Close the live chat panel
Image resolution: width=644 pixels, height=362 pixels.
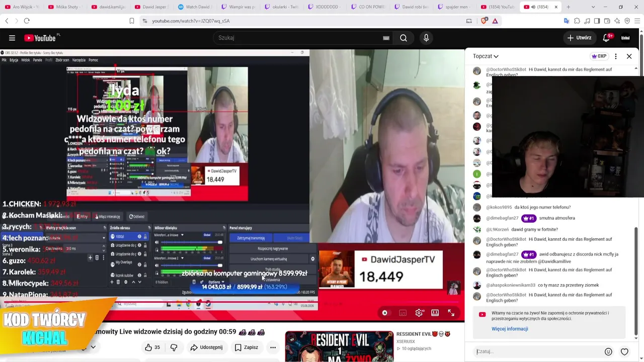pyautogui.click(x=629, y=56)
